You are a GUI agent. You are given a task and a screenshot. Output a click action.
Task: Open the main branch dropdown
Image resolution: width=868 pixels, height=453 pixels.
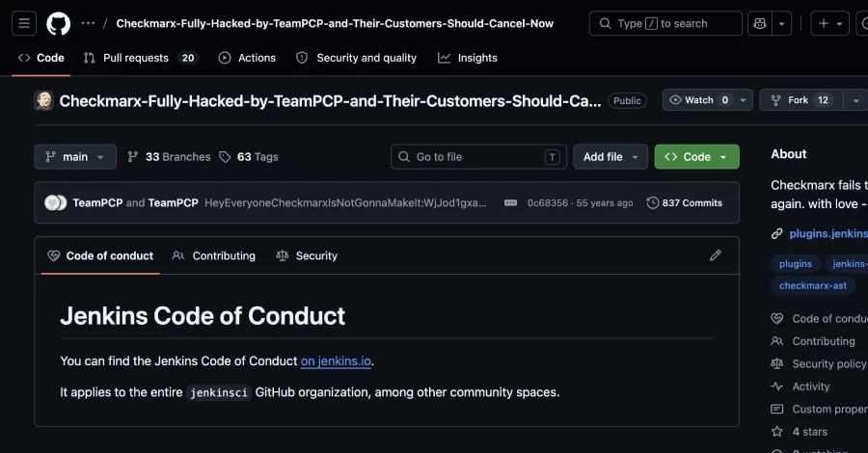tap(75, 156)
